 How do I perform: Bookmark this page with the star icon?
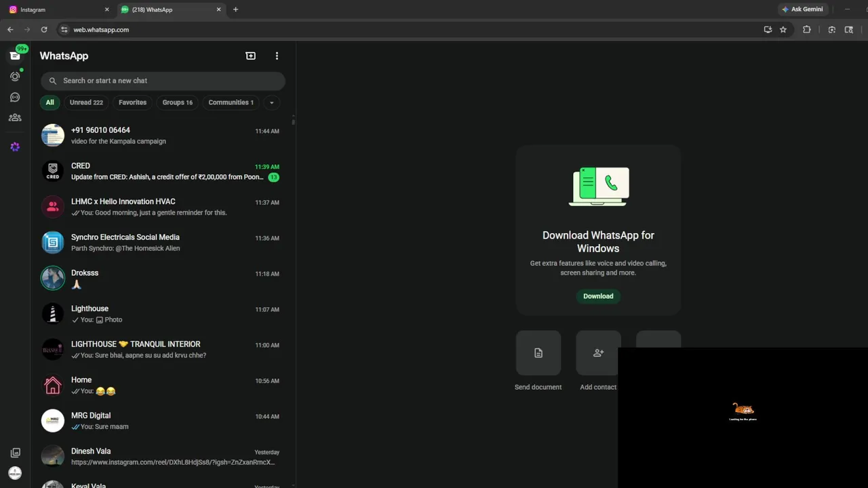[783, 30]
